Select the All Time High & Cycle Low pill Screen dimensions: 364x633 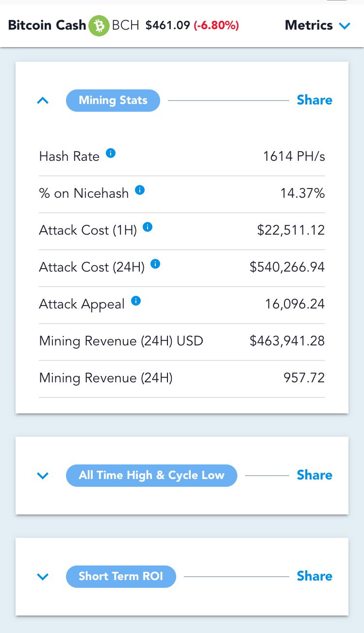click(151, 475)
